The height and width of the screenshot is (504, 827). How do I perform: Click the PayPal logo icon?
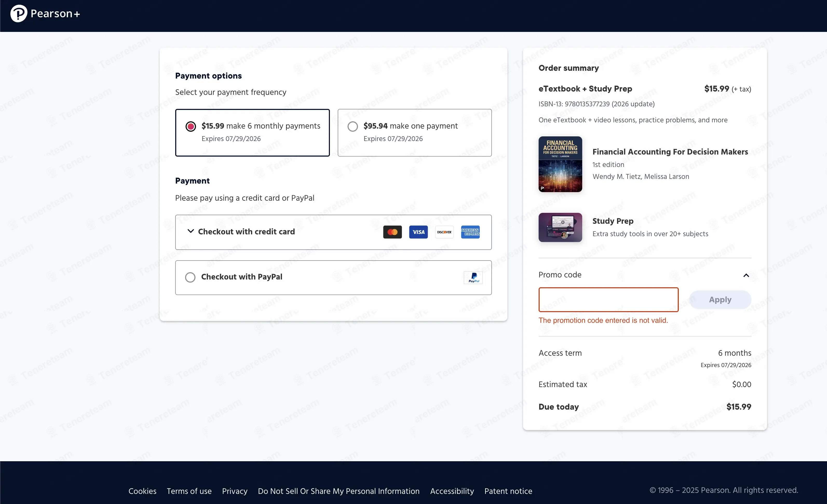(x=473, y=277)
